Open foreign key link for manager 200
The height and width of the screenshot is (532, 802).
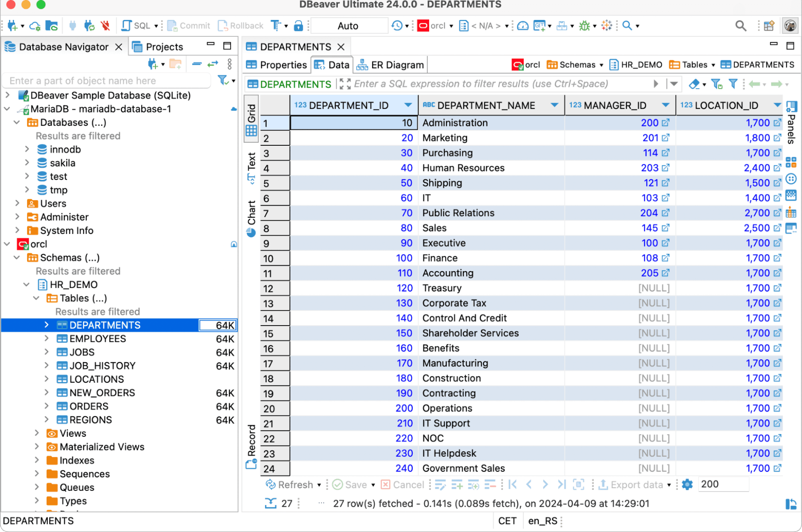click(x=665, y=123)
